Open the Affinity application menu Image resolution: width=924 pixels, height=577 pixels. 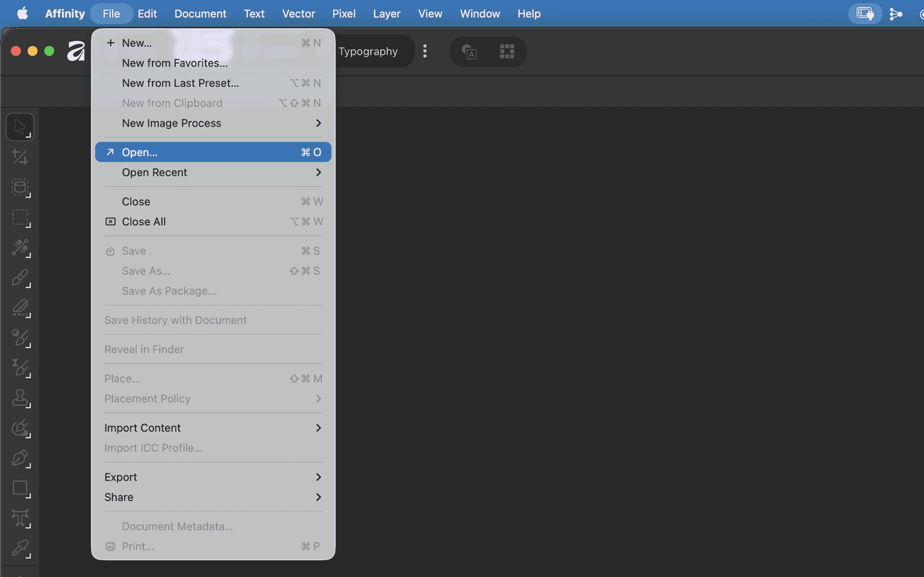coord(65,13)
